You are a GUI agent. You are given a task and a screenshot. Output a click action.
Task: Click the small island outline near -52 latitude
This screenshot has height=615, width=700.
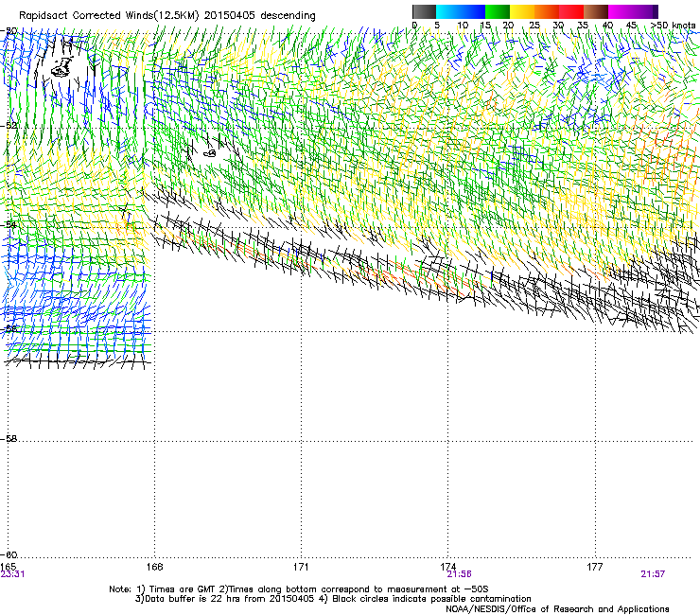(210, 153)
